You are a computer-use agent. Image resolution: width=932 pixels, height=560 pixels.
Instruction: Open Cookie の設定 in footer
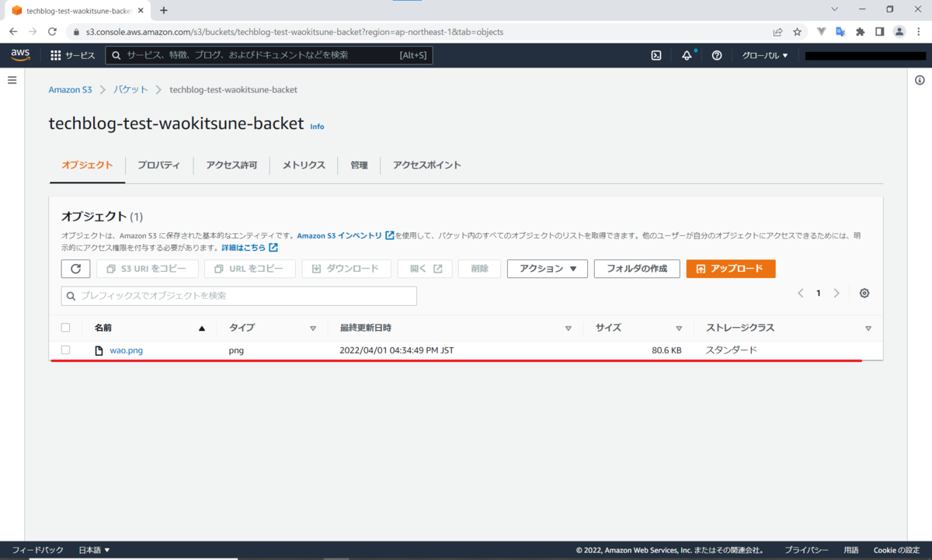pos(896,550)
